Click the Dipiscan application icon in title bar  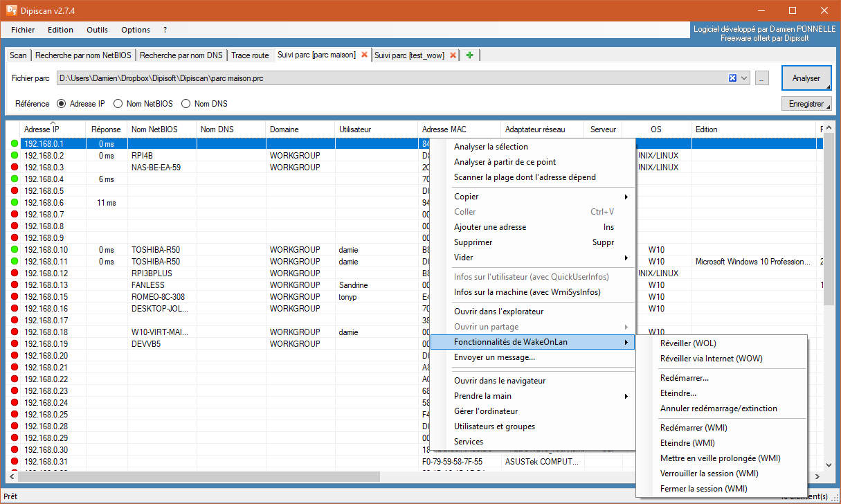[x=12, y=10]
